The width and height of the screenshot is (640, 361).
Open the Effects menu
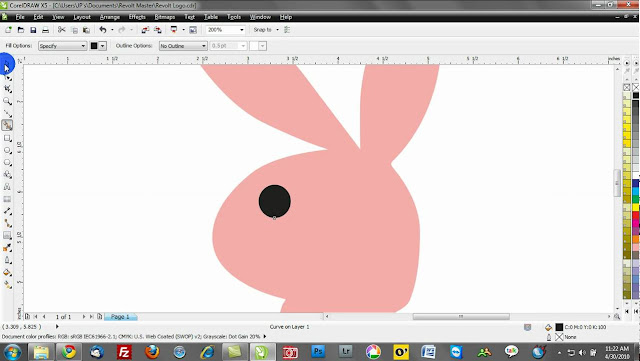(137, 17)
